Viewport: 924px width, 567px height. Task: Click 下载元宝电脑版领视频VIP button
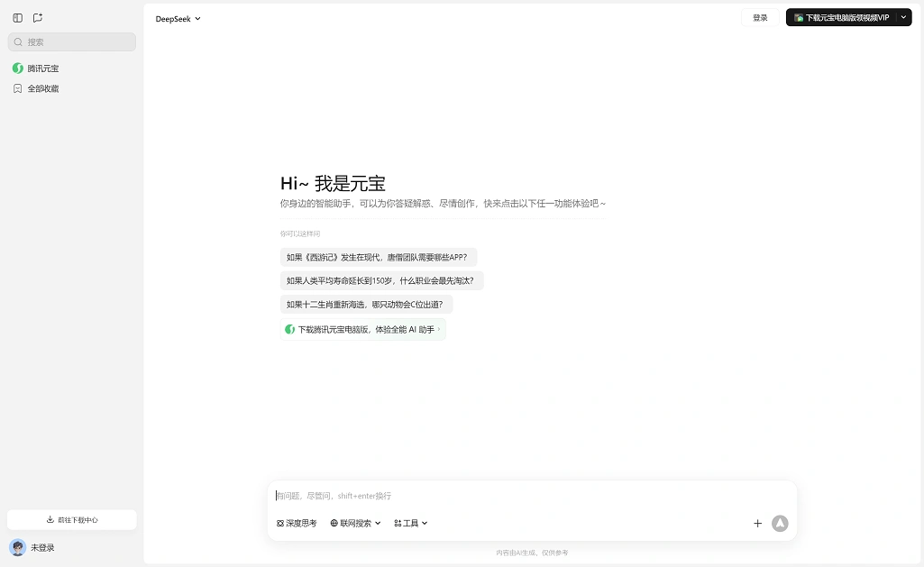click(841, 17)
